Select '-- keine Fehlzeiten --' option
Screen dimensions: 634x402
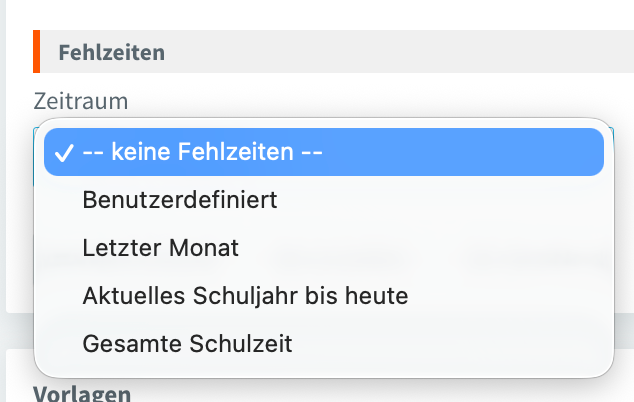pyautogui.click(x=203, y=153)
